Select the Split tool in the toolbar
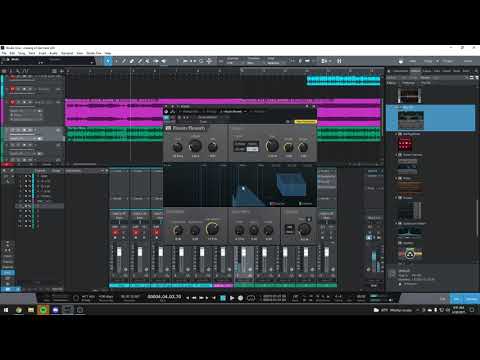Viewport: 480px width, 360px height. (124, 61)
